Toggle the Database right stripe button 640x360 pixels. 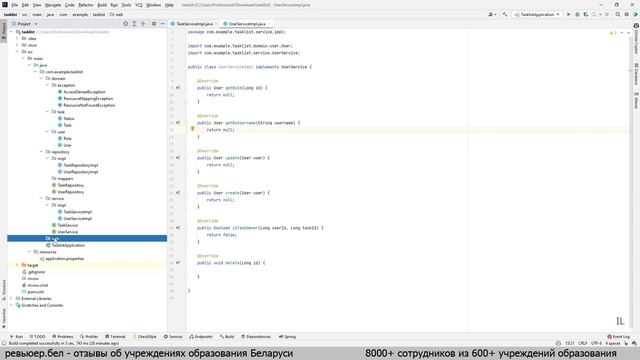click(x=636, y=74)
